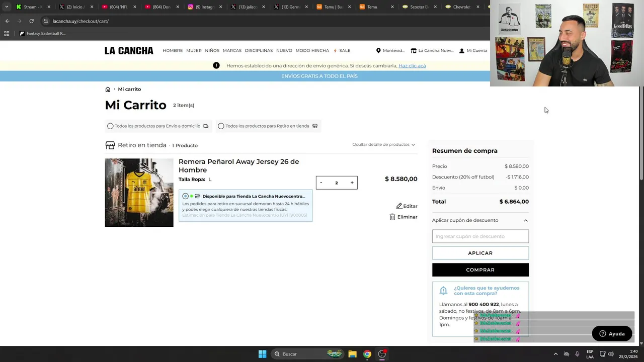Switch to the Instagram browser tab
The image size is (644, 362).
coord(204,7)
